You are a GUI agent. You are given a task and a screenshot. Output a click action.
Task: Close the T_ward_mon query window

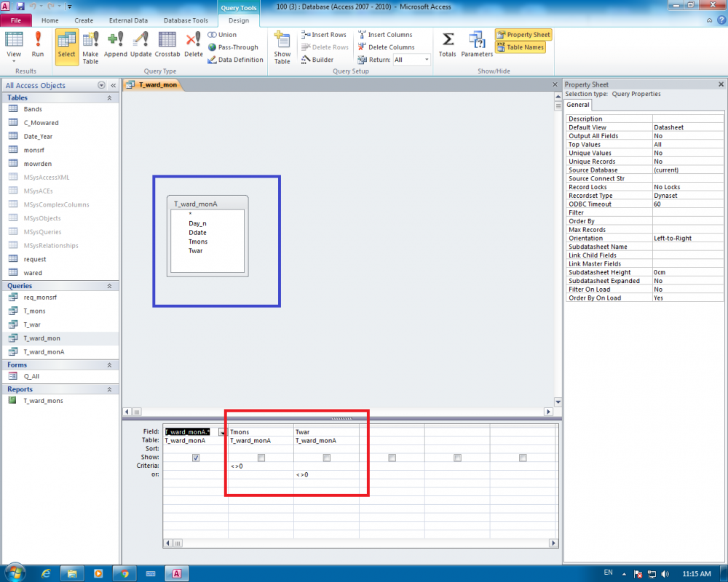tap(555, 84)
